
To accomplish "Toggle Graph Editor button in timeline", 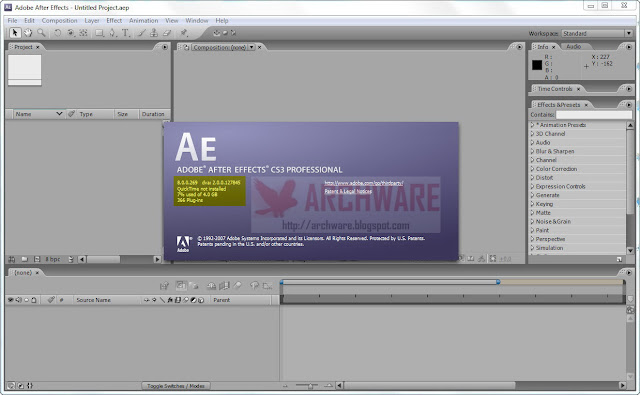I will pyautogui.click(x=267, y=286).
